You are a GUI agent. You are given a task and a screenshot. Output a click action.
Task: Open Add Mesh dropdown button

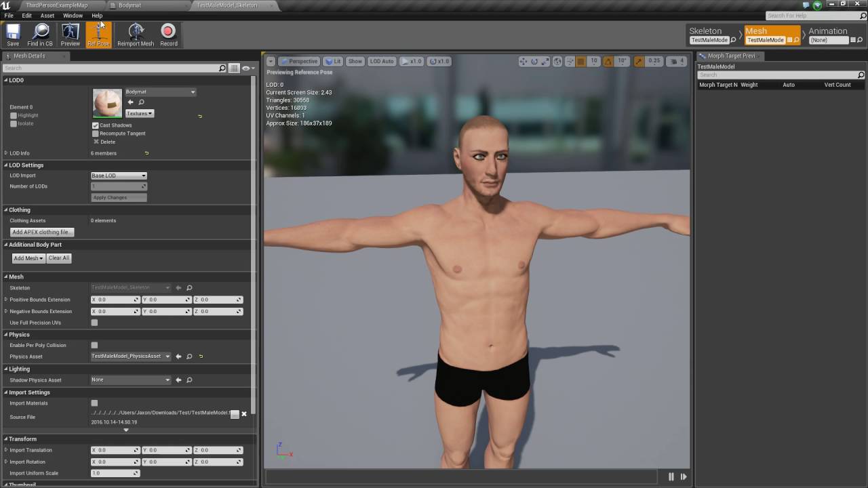tap(28, 258)
